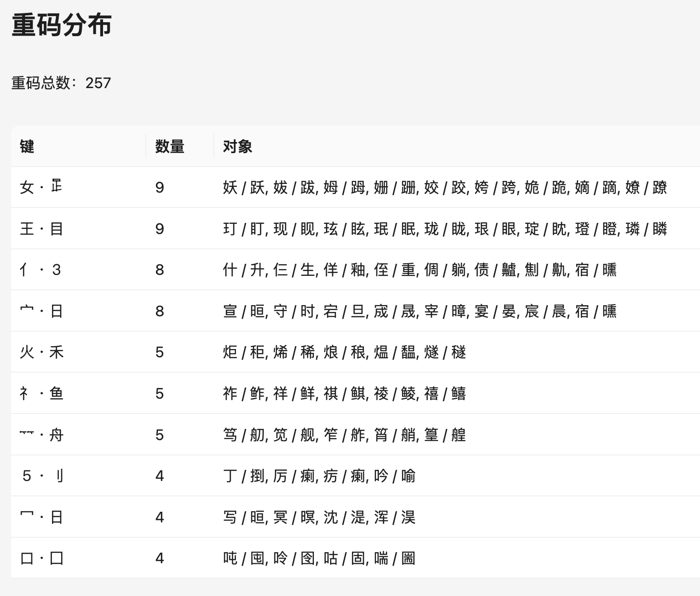Click the 数量 column header

(169, 146)
